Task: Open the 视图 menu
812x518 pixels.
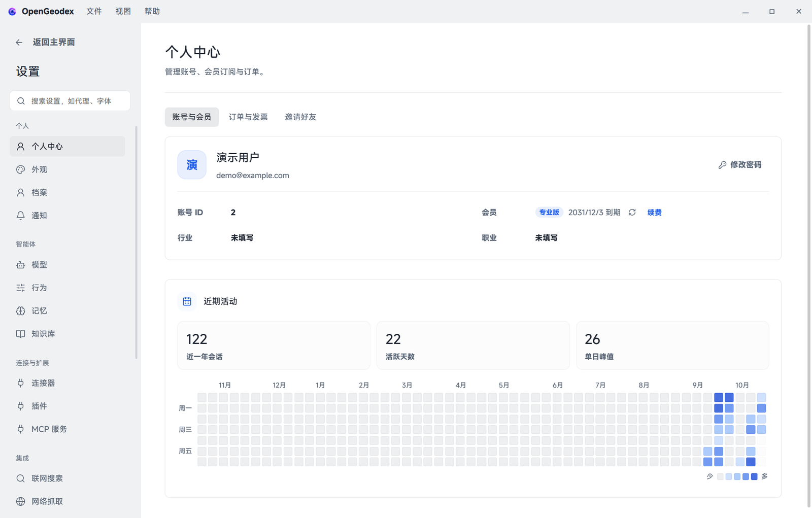Action: point(123,11)
